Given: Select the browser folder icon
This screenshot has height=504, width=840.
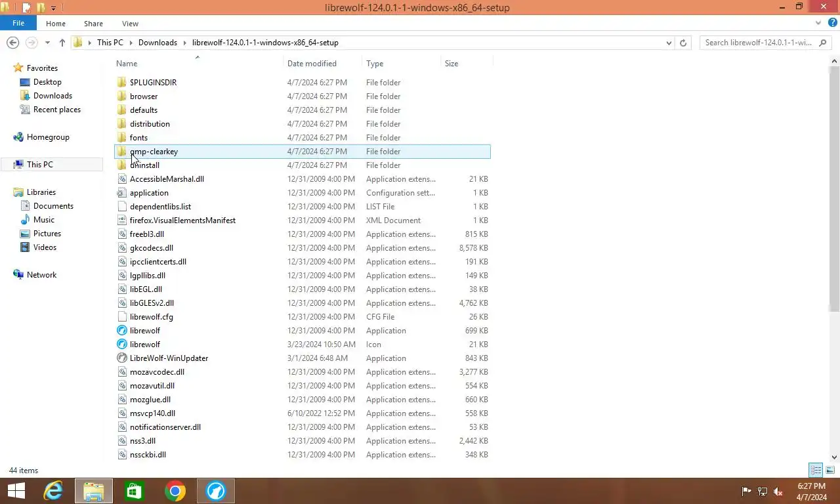Looking at the screenshot, I should click(x=121, y=96).
